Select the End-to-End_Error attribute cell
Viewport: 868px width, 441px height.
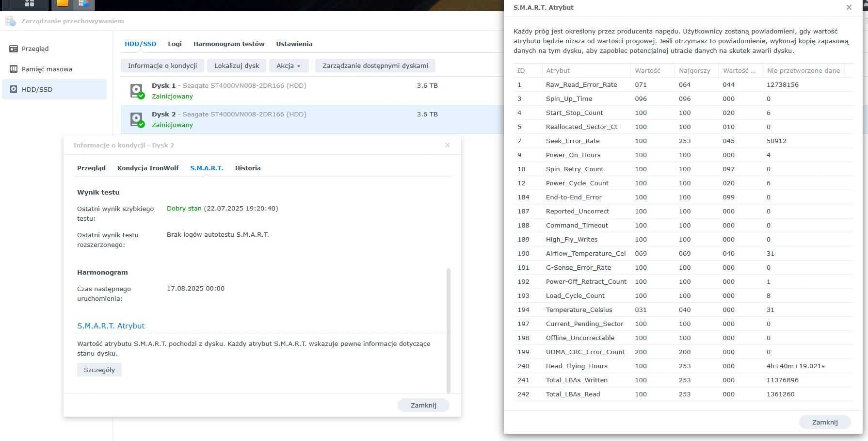[574, 197]
